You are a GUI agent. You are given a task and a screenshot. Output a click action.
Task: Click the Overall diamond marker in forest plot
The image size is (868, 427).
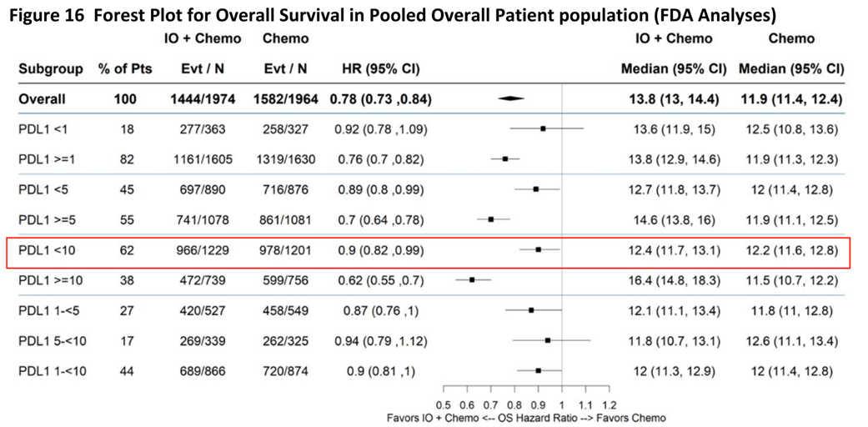(x=512, y=99)
